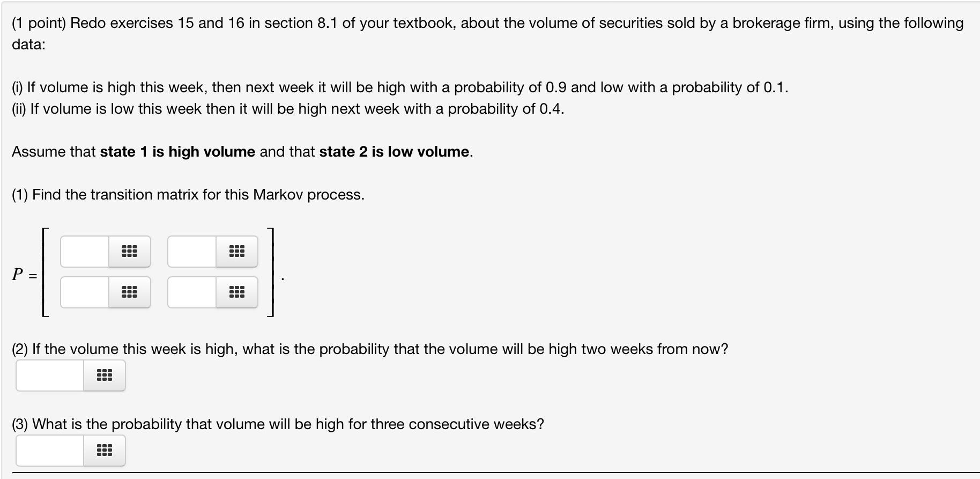The height and width of the screenshot is (479, 980).
Task: Open the equation editor for matrix entry row 2 column 1
Action: [130, 292]
